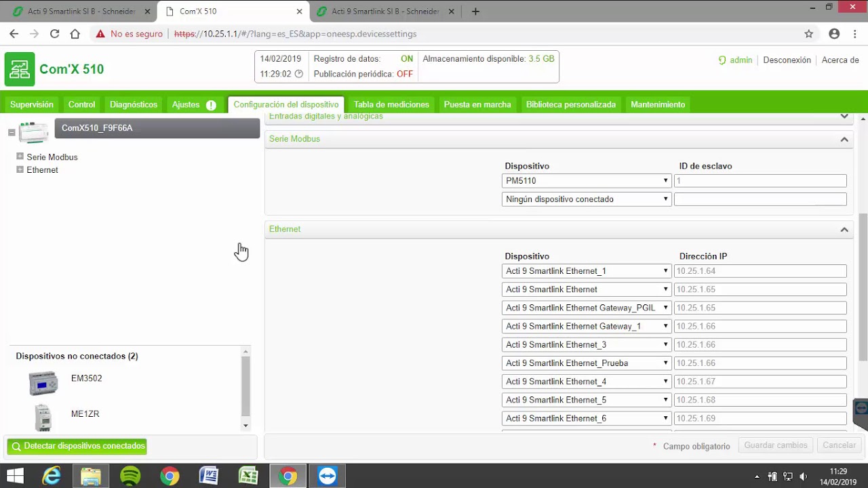The width and height of the screenshot is (868, 488).
Task: Click the EM3502 device image
Action: pyautogui.click(x=43, y=384)
